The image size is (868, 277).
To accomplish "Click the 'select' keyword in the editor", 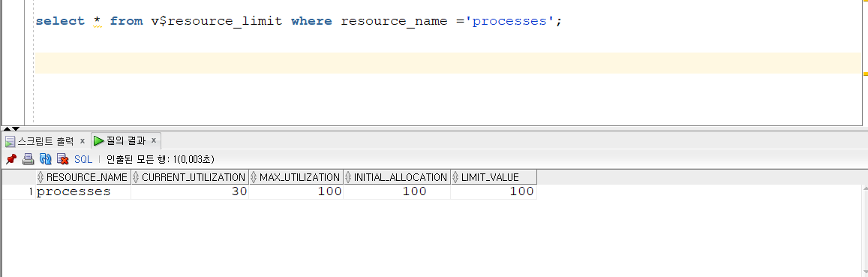I will click(60, 21).
